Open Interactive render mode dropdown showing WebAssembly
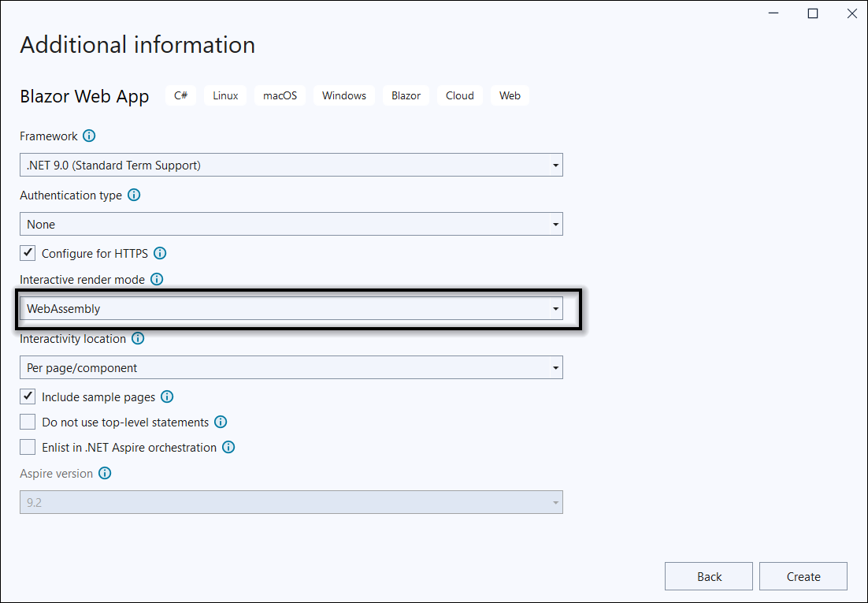Viewport: 868px width, 603px height. tap(291, 309)
